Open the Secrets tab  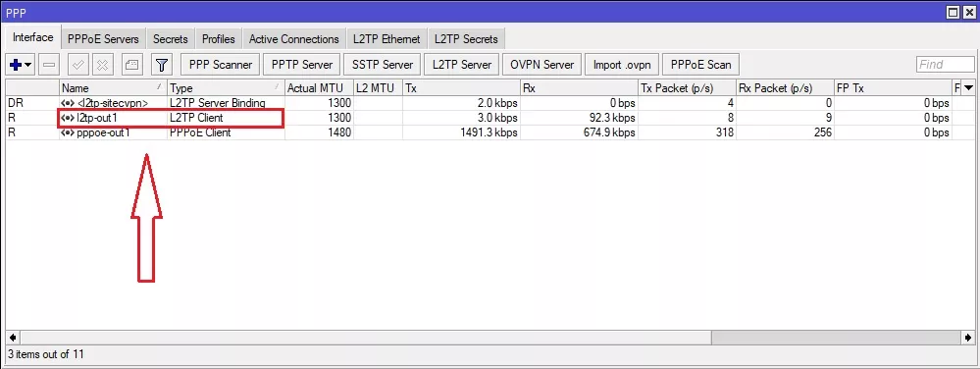coord(170,39)
